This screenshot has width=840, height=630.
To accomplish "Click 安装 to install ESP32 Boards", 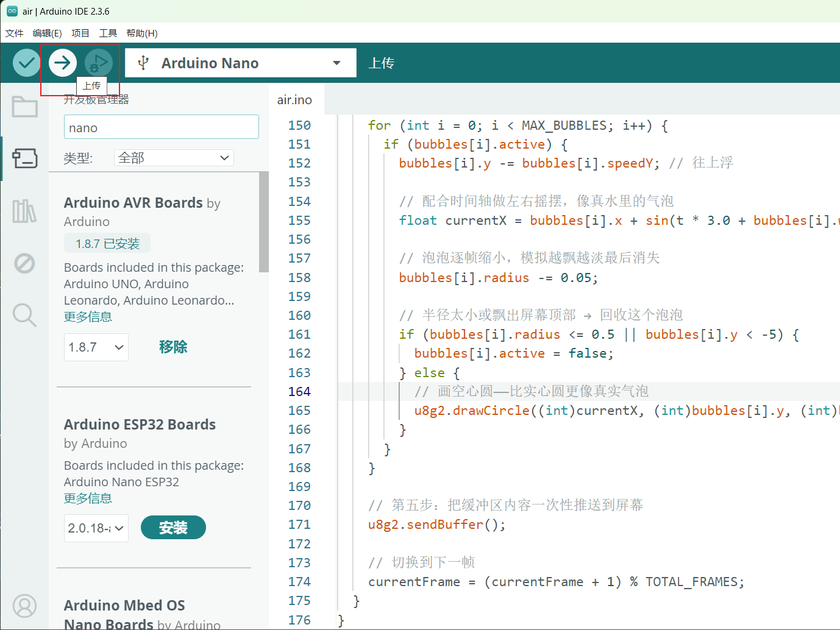I will tap(173, 528).
